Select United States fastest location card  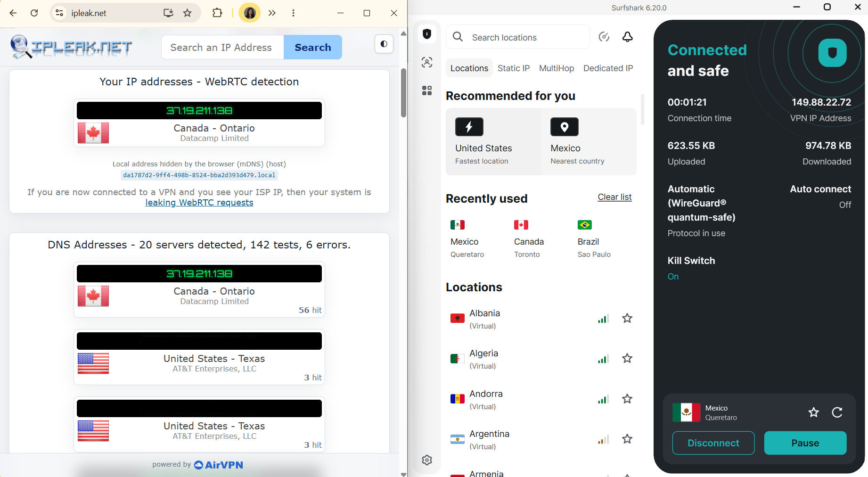click(493, 141)
